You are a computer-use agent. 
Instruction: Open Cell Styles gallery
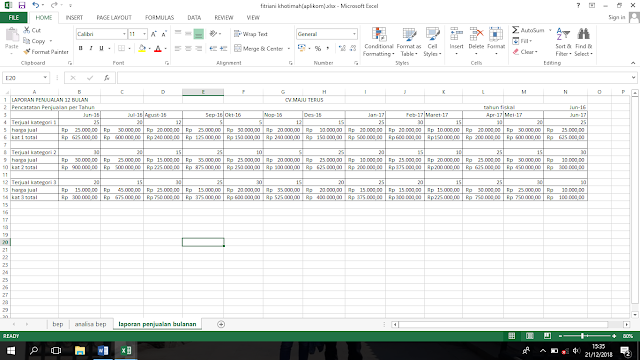432,42
